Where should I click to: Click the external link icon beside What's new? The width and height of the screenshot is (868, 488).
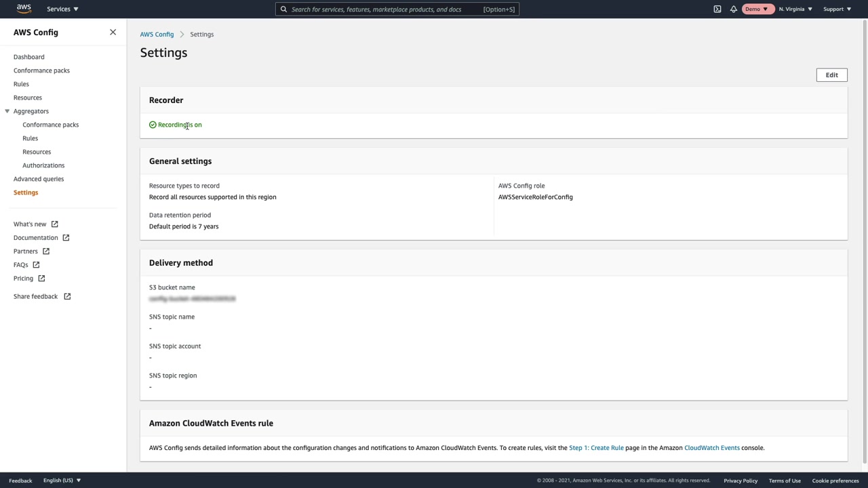tap(55, 224)
